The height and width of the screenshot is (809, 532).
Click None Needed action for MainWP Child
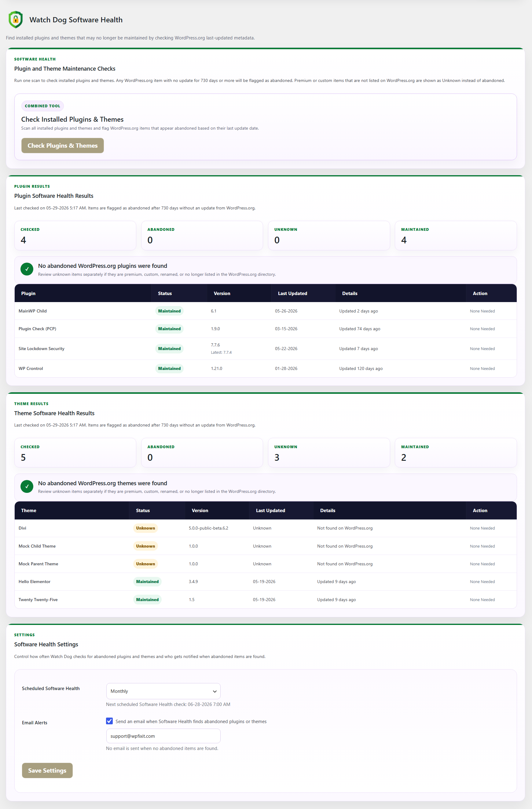pos(482,311)
